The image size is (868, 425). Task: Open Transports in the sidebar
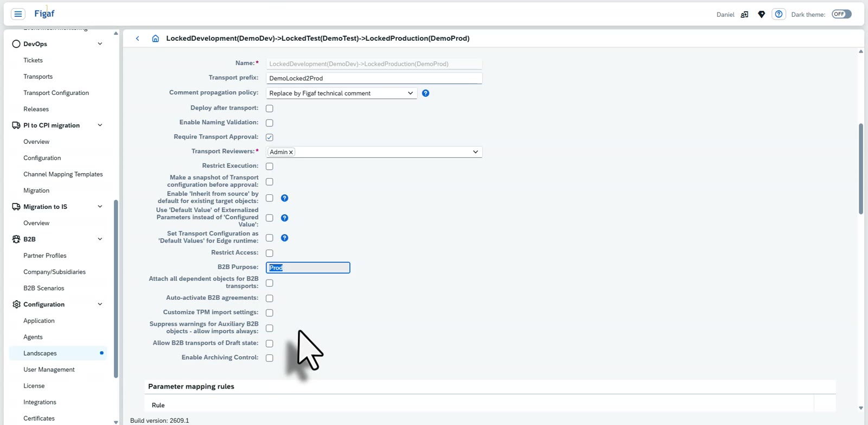tap(38, 77)
